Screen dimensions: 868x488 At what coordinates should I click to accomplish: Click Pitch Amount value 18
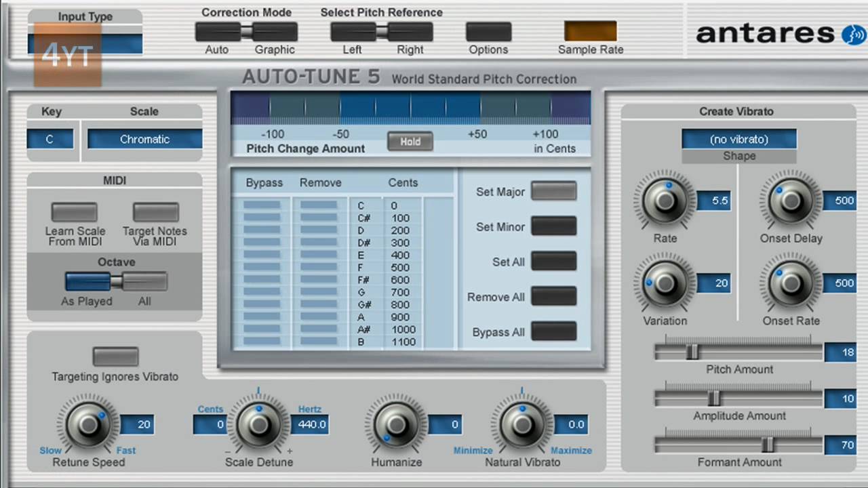click(842, 352)
